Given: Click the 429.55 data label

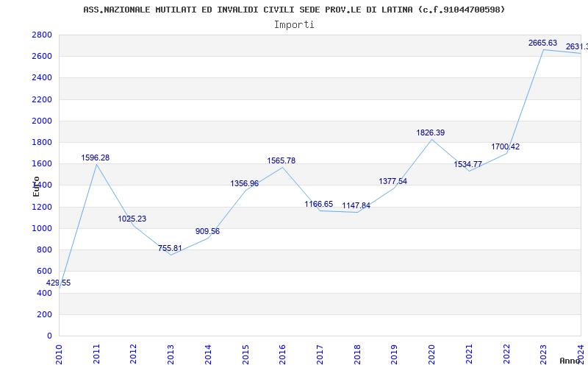Looking at the screenshot, I should click(58, 283).
